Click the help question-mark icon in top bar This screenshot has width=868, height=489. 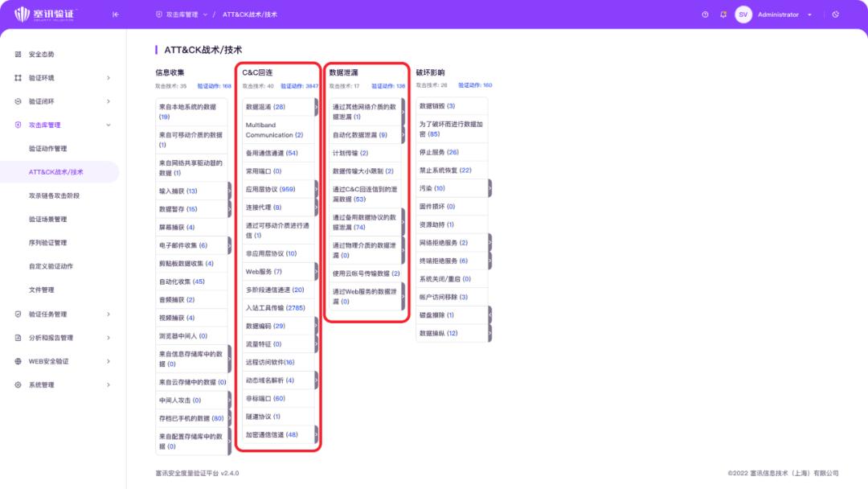point(706,14)
